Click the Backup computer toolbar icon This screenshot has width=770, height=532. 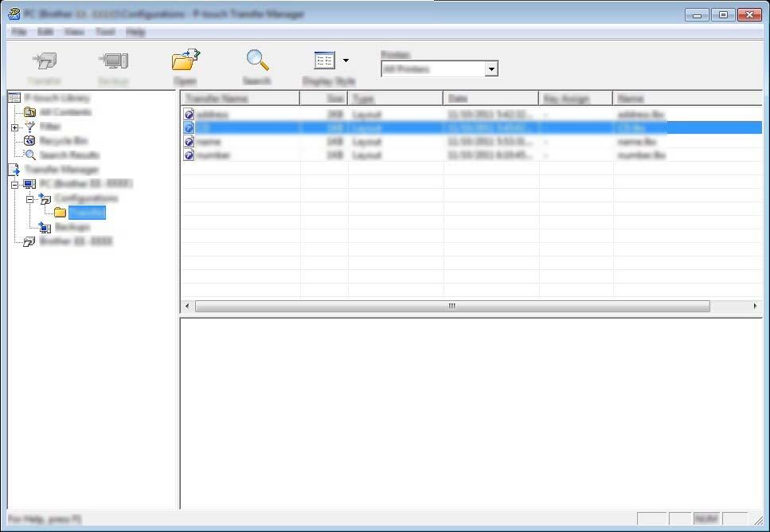point(113,61)
